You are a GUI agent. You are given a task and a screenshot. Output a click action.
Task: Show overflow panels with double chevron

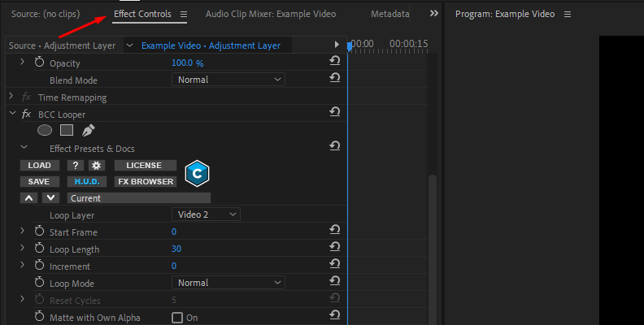tap(434, 14)
